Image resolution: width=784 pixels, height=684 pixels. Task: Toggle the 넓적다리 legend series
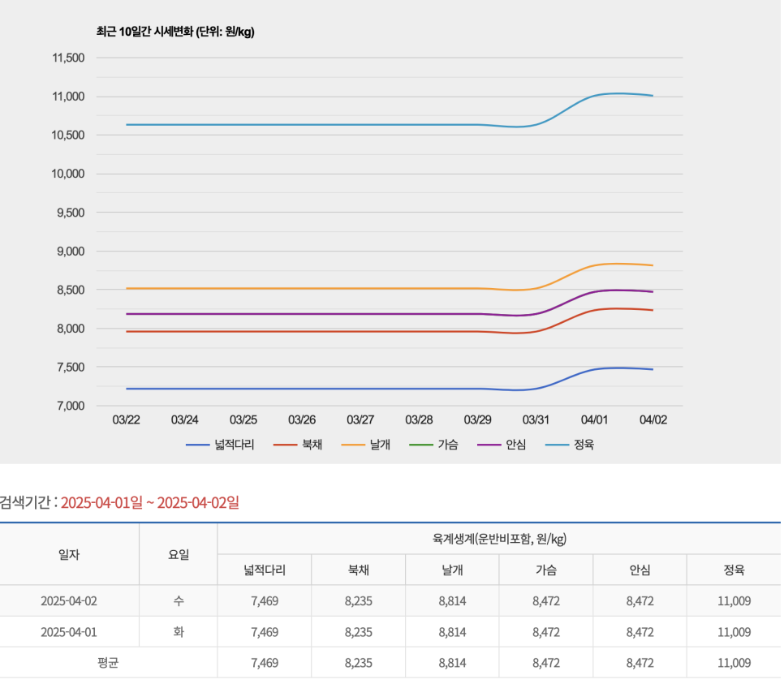tap(220, 445)
